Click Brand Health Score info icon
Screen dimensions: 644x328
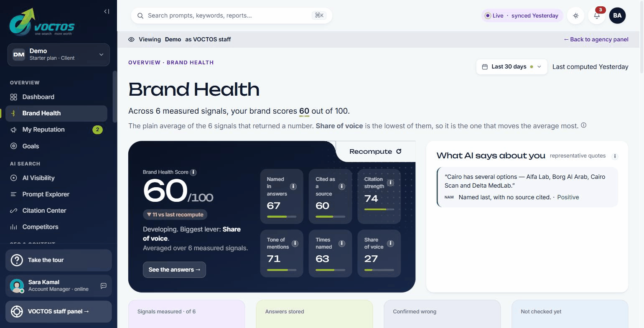(x=193, y=172)
